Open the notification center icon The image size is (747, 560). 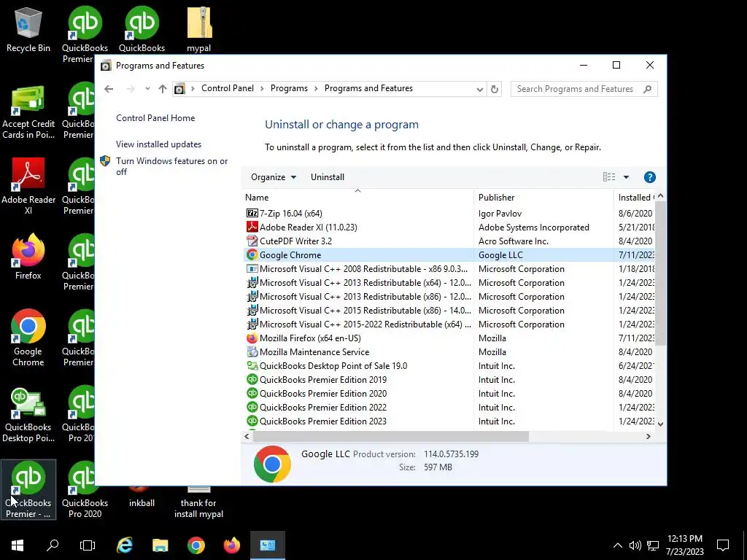click(723, 545)
